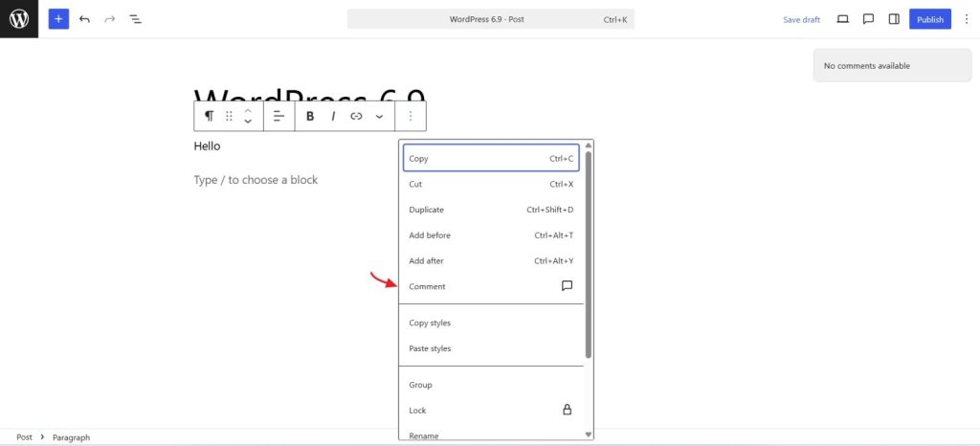Click the 'No comments available' notice
This screenshot has height=446, width=980.
click(x=893, y=66)
